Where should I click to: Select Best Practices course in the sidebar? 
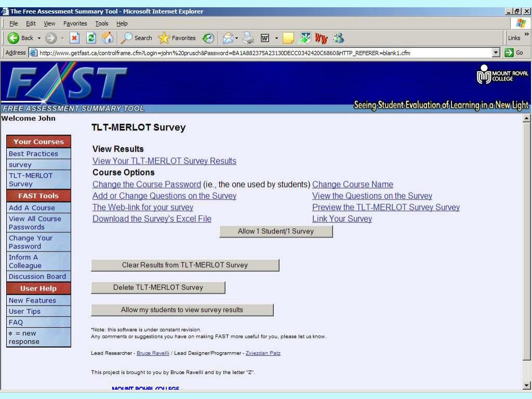click(38, 154)
